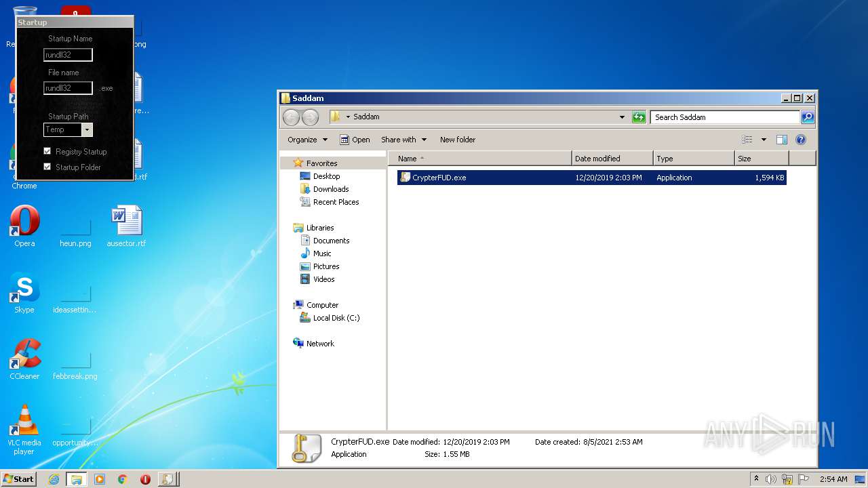The height and width of the screenshot is (488, 868).
Task: Click arrow before Saddam in the address bar
Action: pyautogui.click(x=348, y=117)
